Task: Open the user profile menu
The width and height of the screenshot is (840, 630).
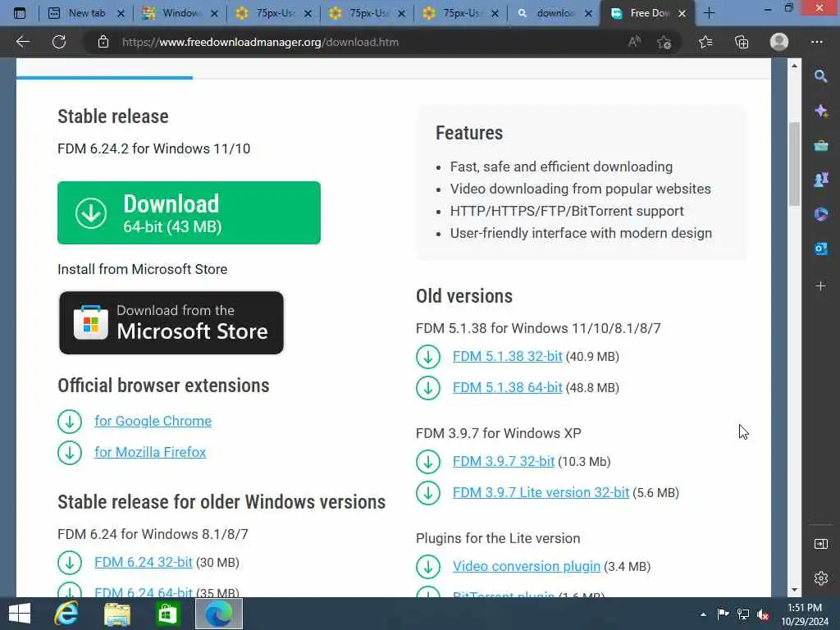Action: coord(779,42)
